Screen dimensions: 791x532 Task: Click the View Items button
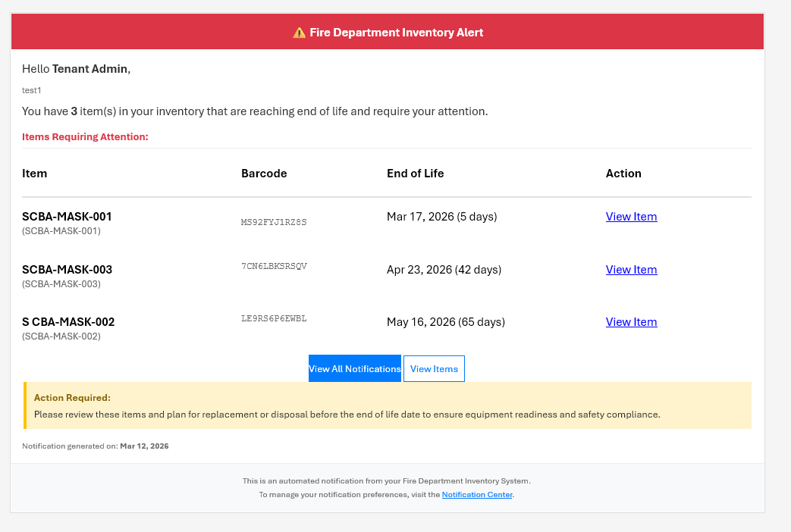coord(434,368)
